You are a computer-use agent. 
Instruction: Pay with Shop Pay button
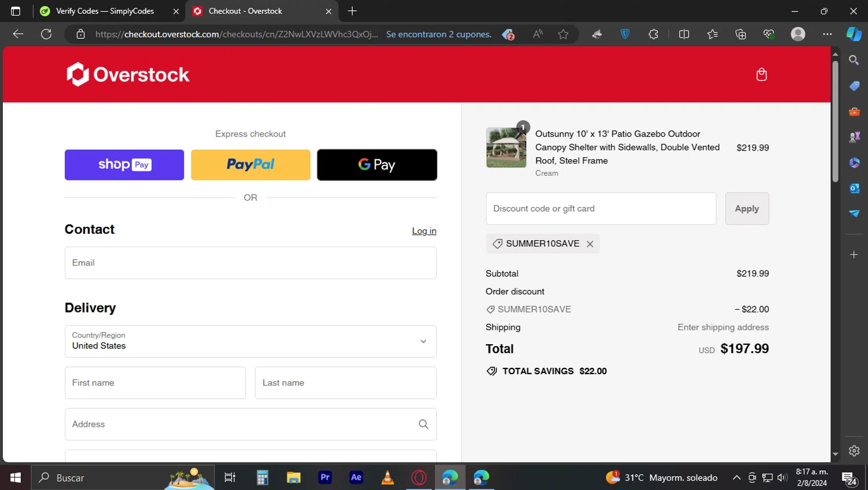click(124, 165)
